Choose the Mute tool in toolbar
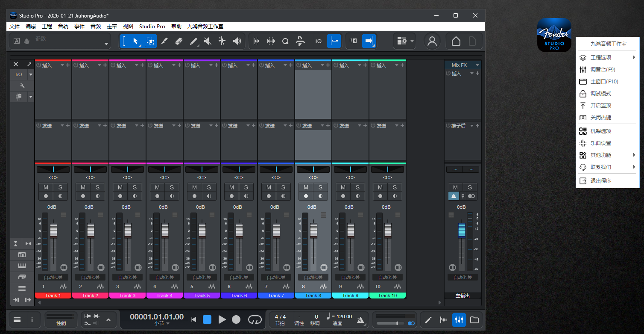The image size is (644, 334). 208,41
